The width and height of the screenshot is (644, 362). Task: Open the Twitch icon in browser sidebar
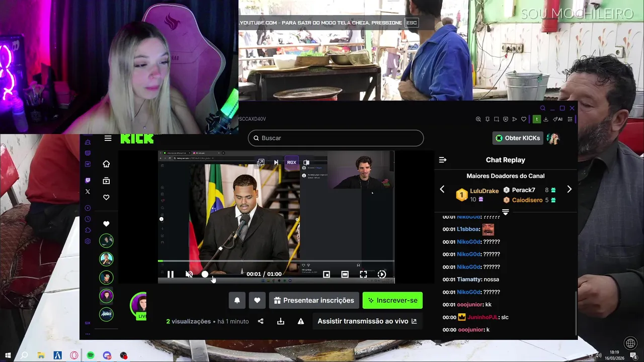click(88, 180)
